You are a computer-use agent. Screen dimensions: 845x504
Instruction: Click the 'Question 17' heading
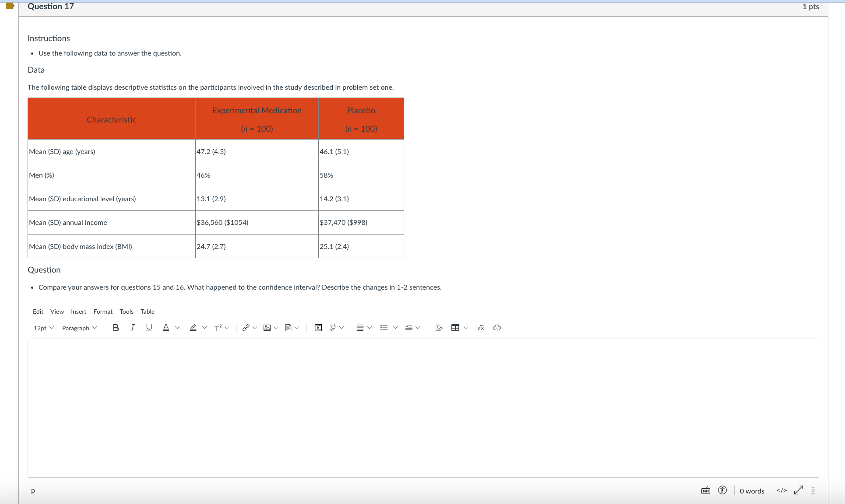pyautogui.click(x=50, y=6)
